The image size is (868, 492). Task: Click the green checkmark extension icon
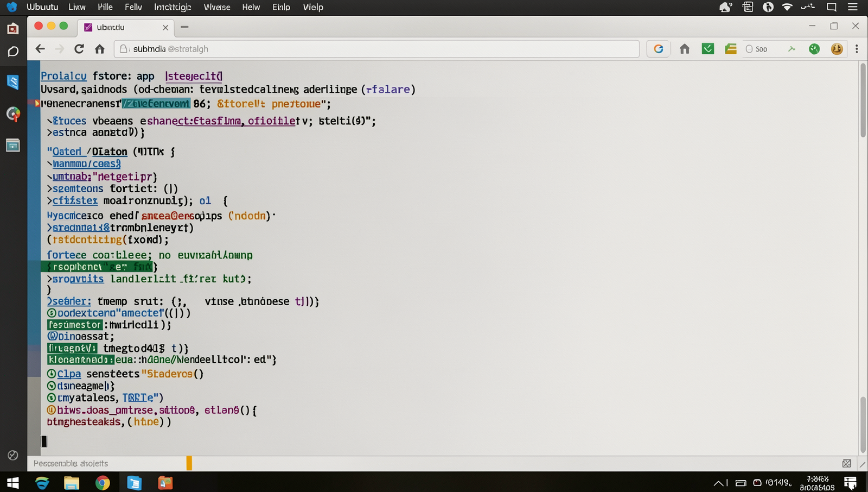click(x=708, y=49)
